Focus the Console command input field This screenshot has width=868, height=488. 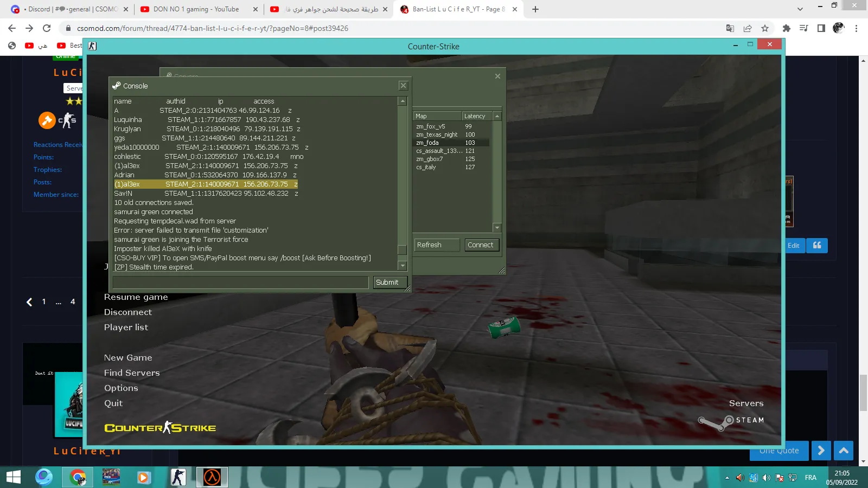pyautogui.click(x=240, y=282)
